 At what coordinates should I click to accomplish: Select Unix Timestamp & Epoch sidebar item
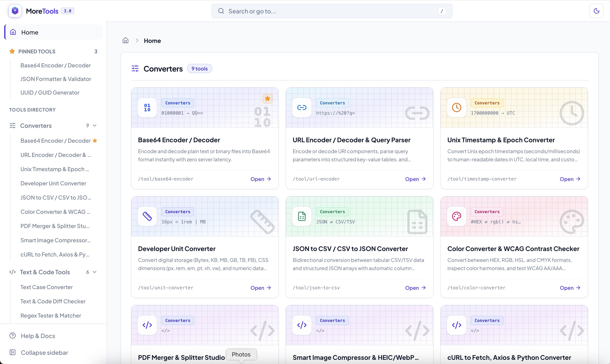[x=54, y=169]
